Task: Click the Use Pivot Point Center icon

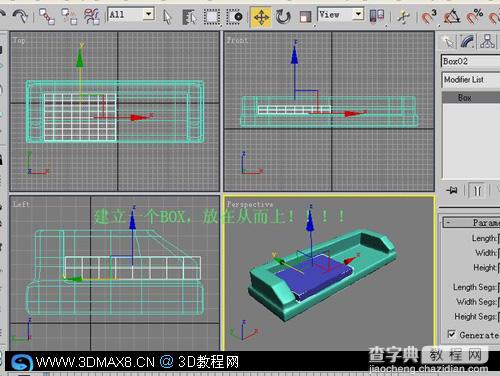Action: (x=377, y=16)
